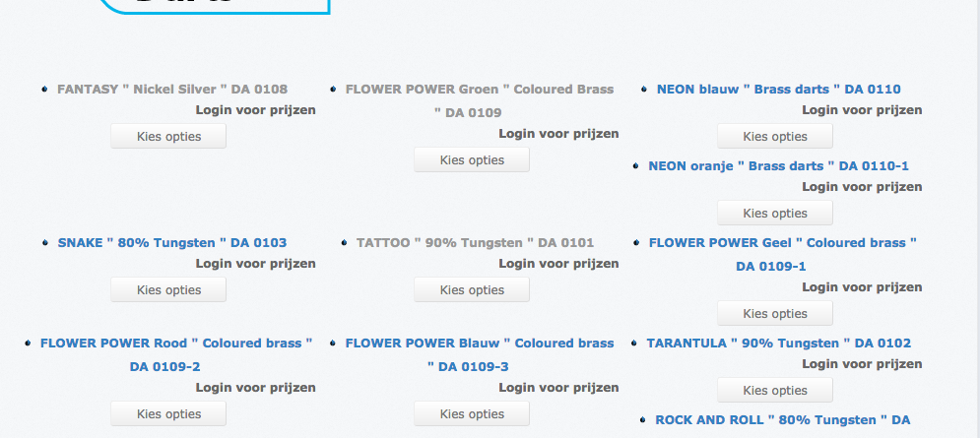Open TATTOO 90% Tungsten DA 0101 link
The height and width of the screenshot is (438, 980).
coord(475,242)
